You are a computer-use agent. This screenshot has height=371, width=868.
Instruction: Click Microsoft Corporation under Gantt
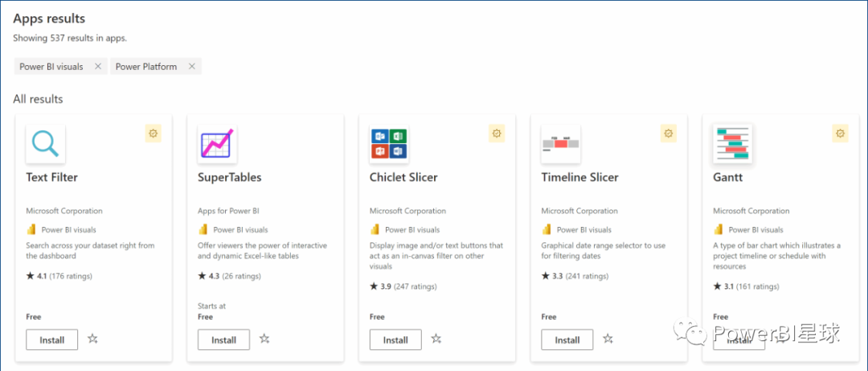point(751,211)
